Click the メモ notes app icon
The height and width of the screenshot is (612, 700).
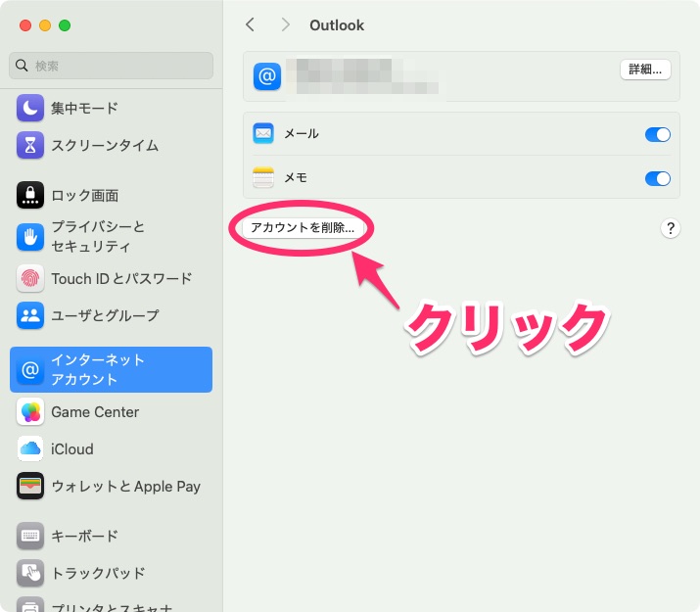pos(263,177)
